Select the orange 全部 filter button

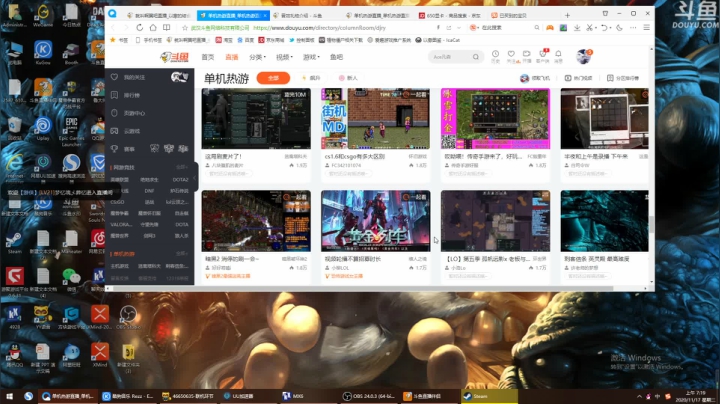click(x=273, y=78)
